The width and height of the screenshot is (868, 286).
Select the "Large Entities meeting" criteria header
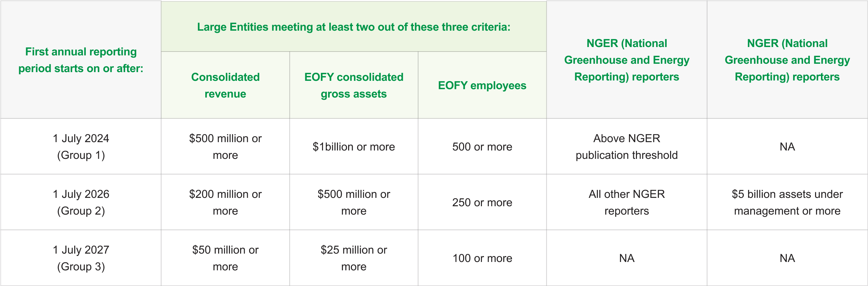pyautogui.click(x=354, y=27)
